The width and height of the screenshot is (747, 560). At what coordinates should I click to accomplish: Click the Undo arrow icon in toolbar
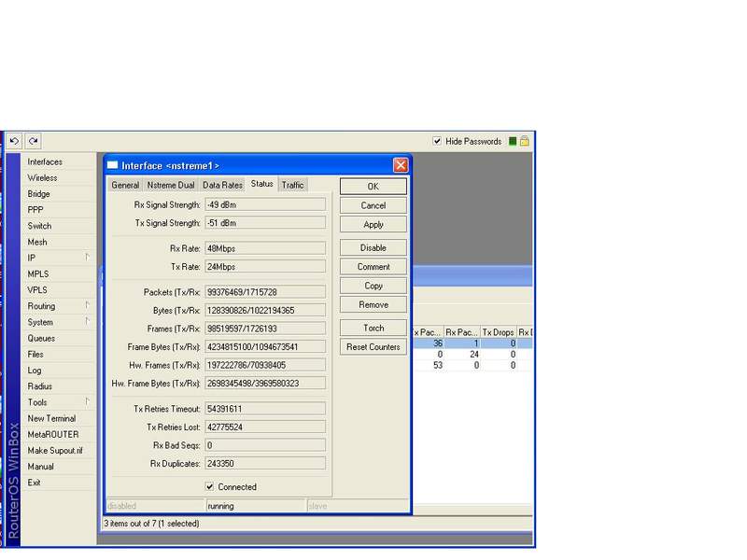pos(14,141)
